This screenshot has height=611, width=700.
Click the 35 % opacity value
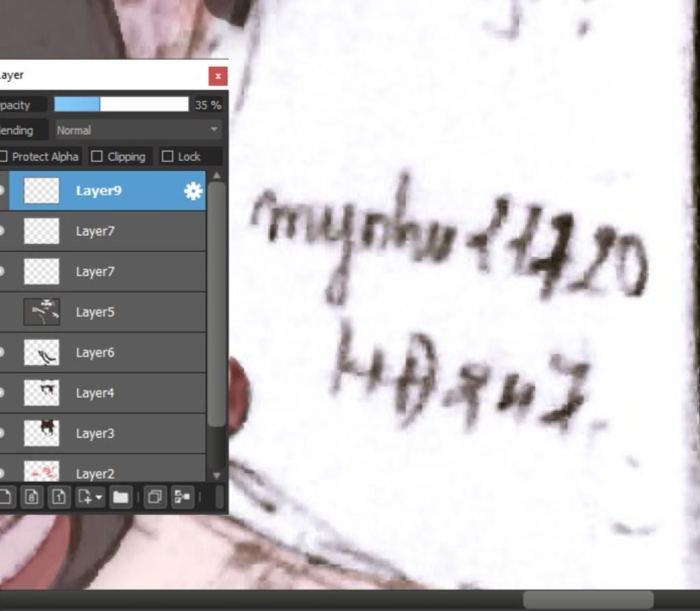(208, 105)
